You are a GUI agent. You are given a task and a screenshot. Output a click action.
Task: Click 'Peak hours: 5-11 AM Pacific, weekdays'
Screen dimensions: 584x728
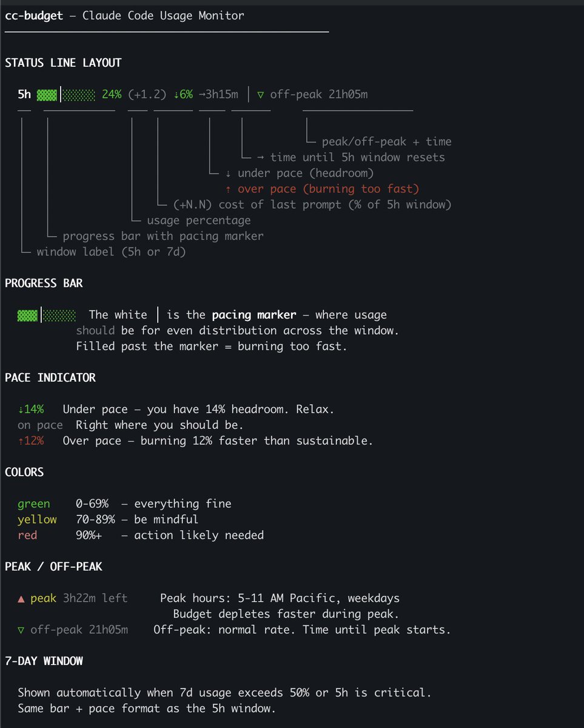tap(280, 598)
